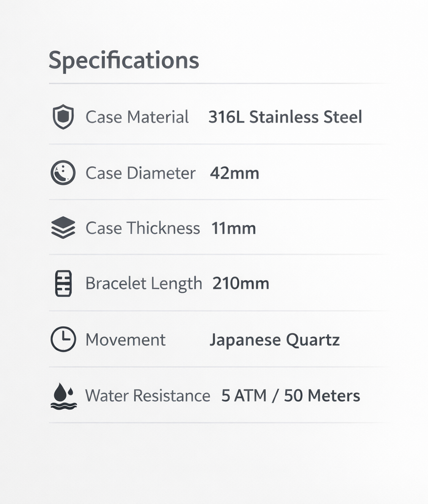
Task: Click the 42mm diameter value
Action: (234, 173)
